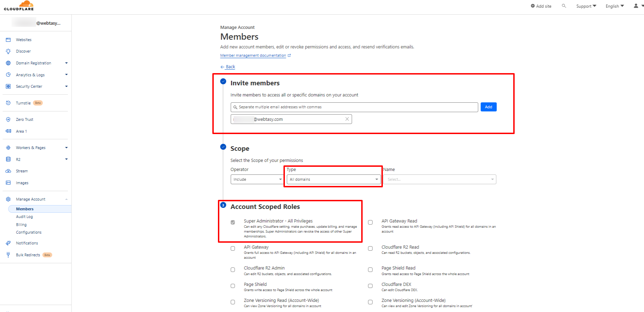644x312 pixels.
Task: Click the back arrow icon
Action: [222, 67]
